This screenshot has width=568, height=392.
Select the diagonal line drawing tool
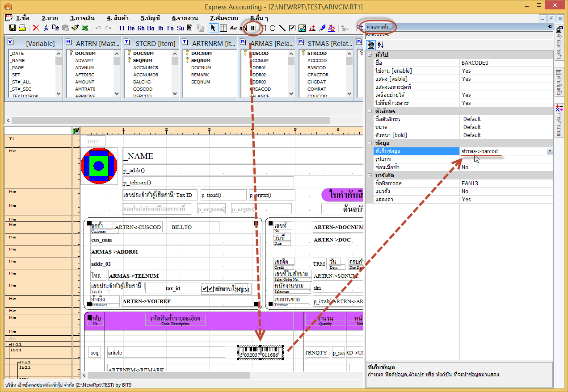coord(282,28)
